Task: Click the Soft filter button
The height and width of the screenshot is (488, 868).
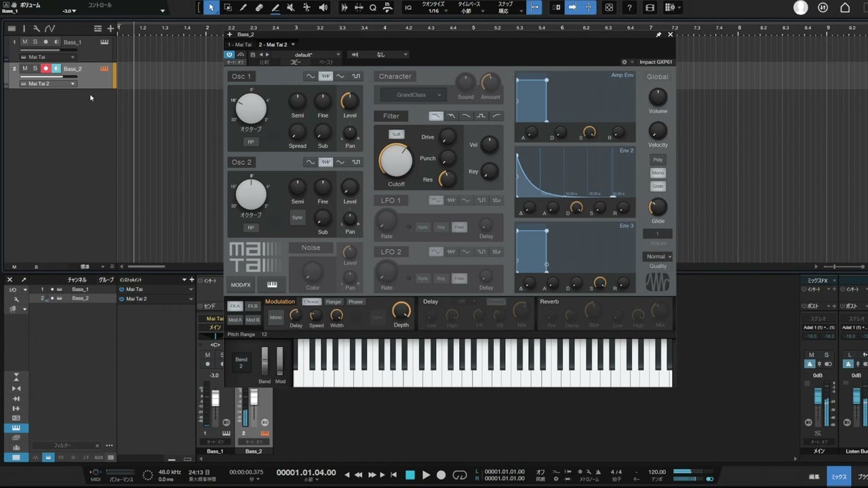Action: tap(397, 134)
